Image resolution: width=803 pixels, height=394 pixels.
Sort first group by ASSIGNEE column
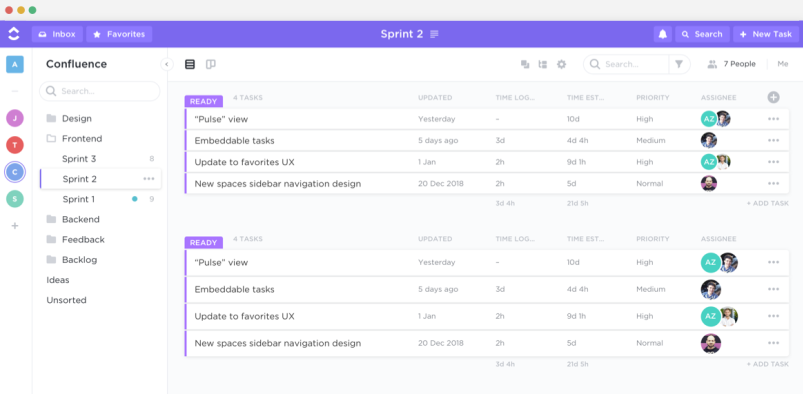click(x=719, y=97)
